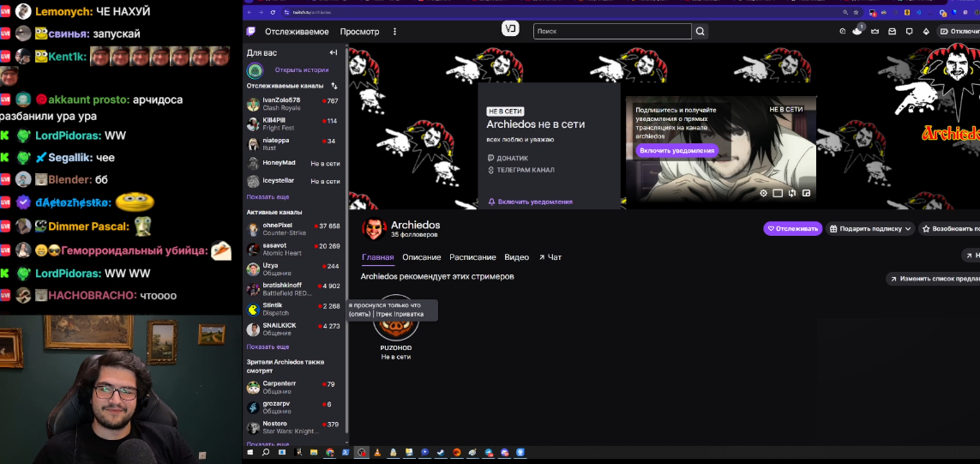
Task: Open the Видео tab
Action: pyautogui.click(x=516, y=257)
